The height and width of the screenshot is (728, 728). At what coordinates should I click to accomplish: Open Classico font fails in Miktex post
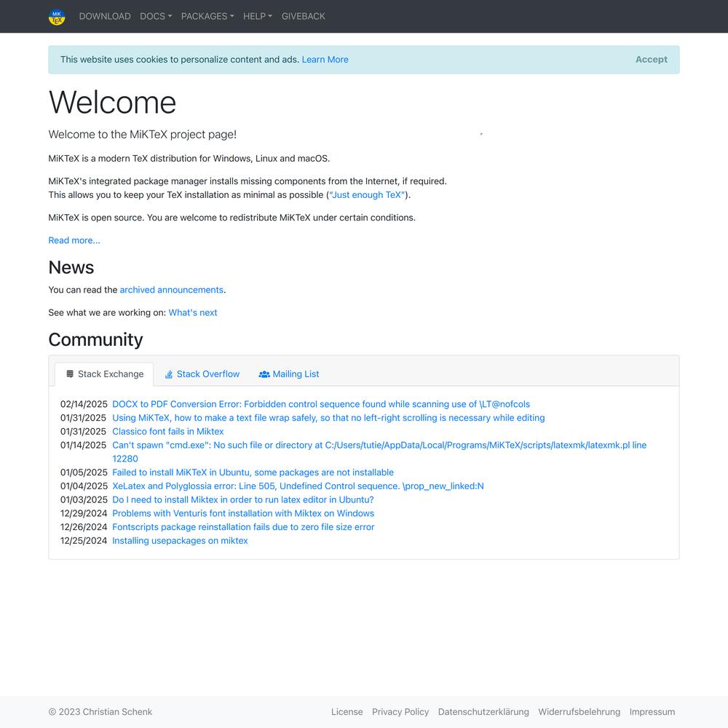167,431
